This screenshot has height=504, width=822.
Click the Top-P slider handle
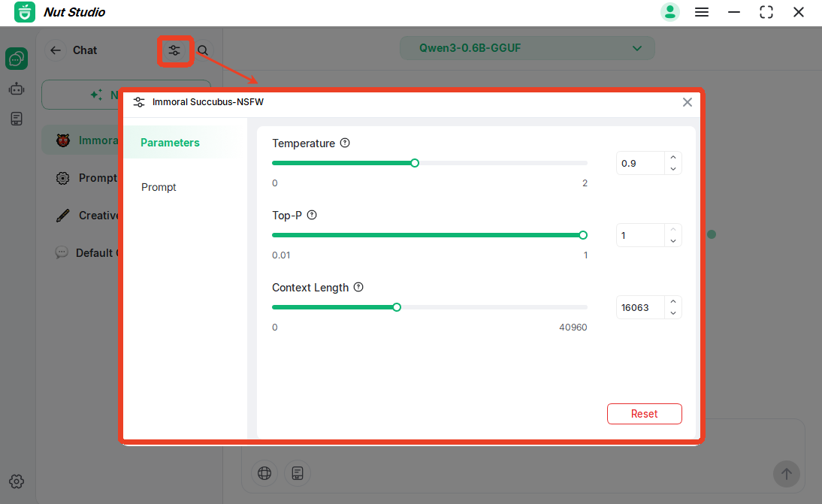pyautogui.click(x=583, y=235)
